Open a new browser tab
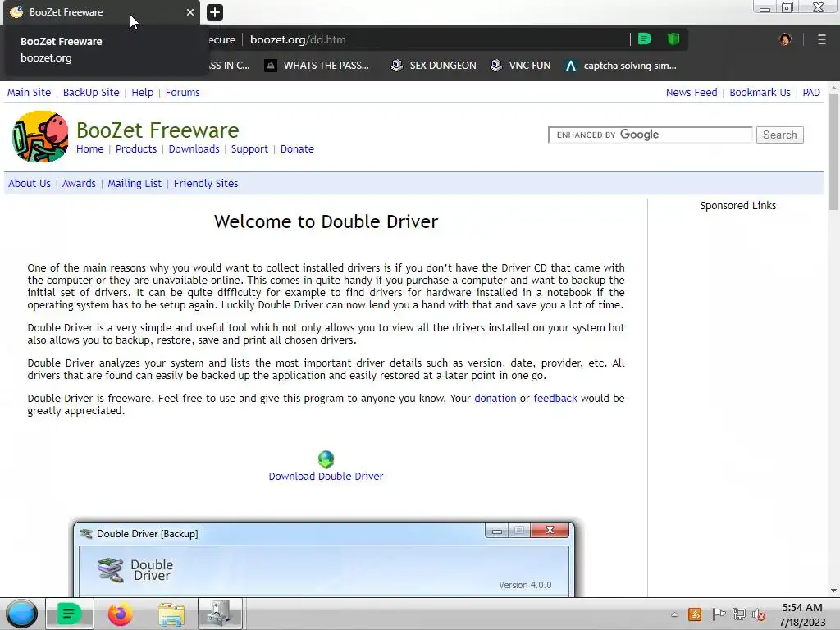The image size is (840, 630). [x=215, y=11]
